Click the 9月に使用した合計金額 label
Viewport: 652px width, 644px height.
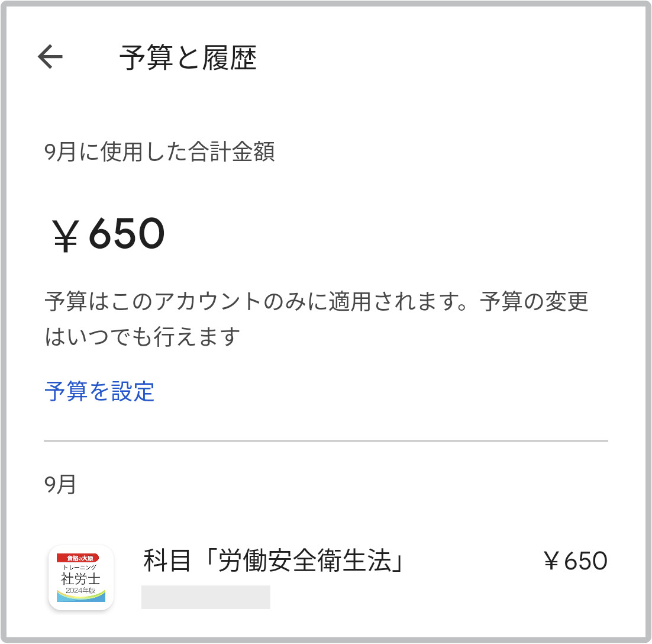[159, 151]
